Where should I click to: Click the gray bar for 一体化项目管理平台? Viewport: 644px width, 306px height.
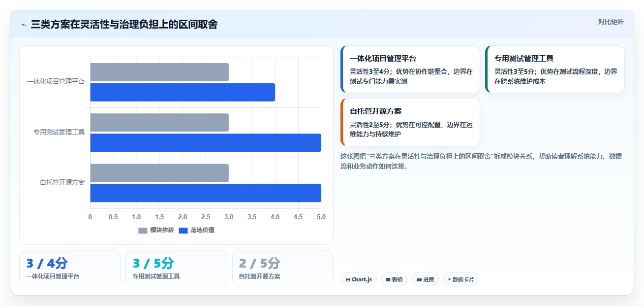pyautogui.click(x=159, y=72)
